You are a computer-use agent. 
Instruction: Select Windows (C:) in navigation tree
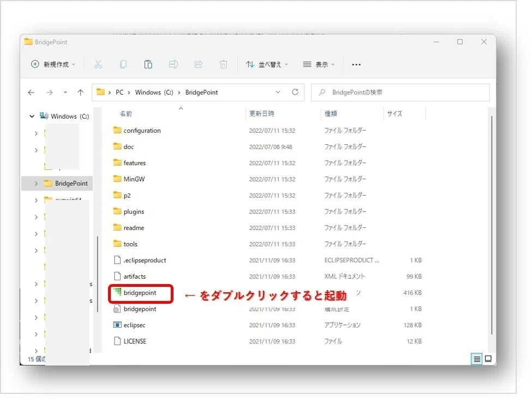[x=70, y=116]
